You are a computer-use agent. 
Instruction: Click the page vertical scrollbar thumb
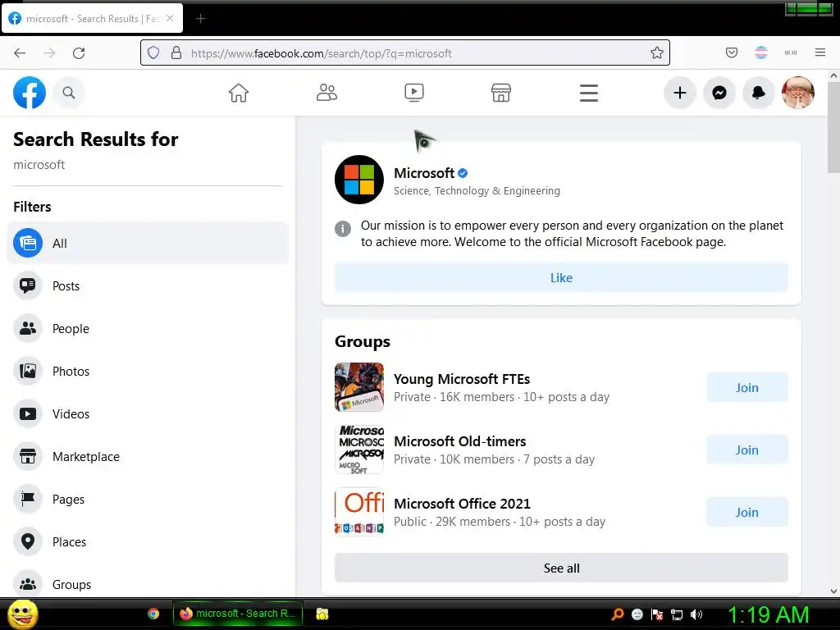tap(833, 127)
